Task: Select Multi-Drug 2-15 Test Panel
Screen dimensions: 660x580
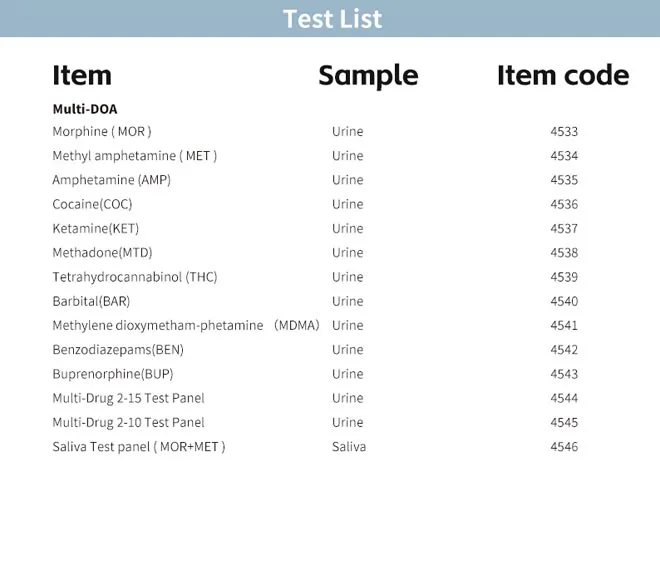Action: coord(128,398)
